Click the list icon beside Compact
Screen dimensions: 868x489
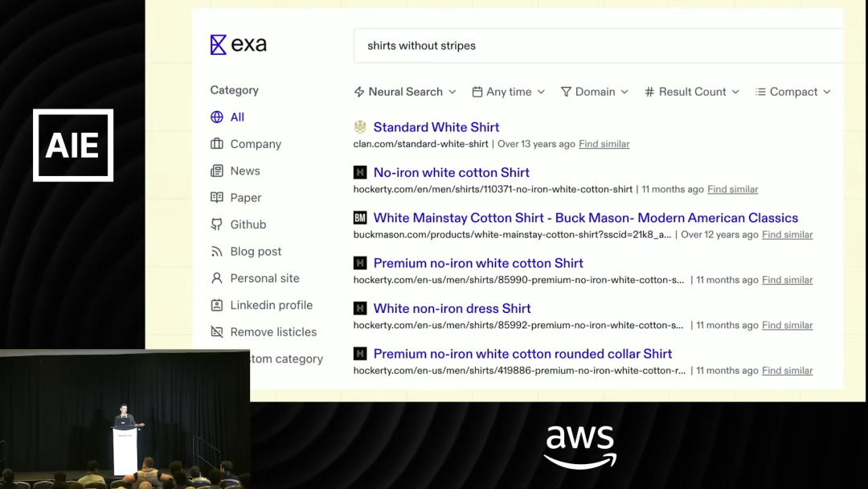pos(760,92)
